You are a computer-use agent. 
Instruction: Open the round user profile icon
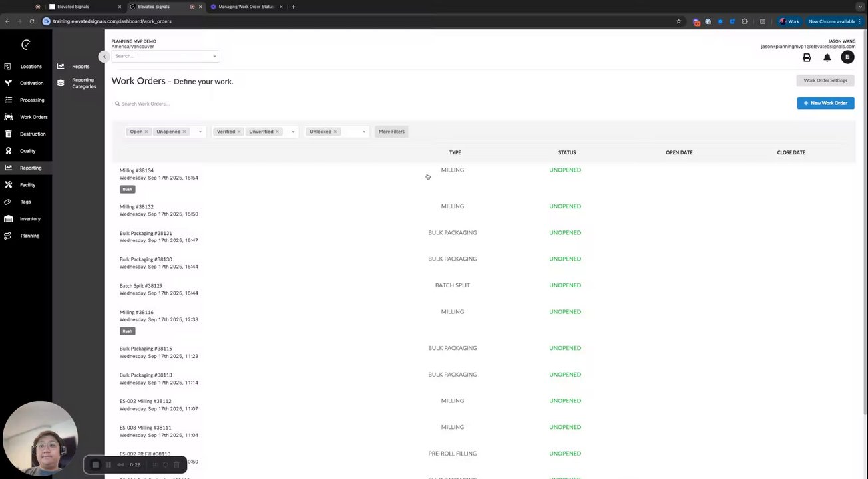847,57
